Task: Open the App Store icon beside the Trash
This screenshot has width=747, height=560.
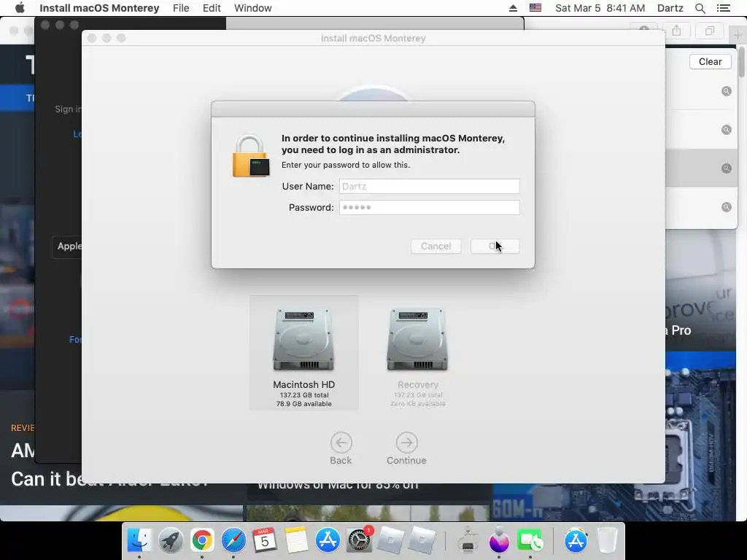Action: [576, 540]
